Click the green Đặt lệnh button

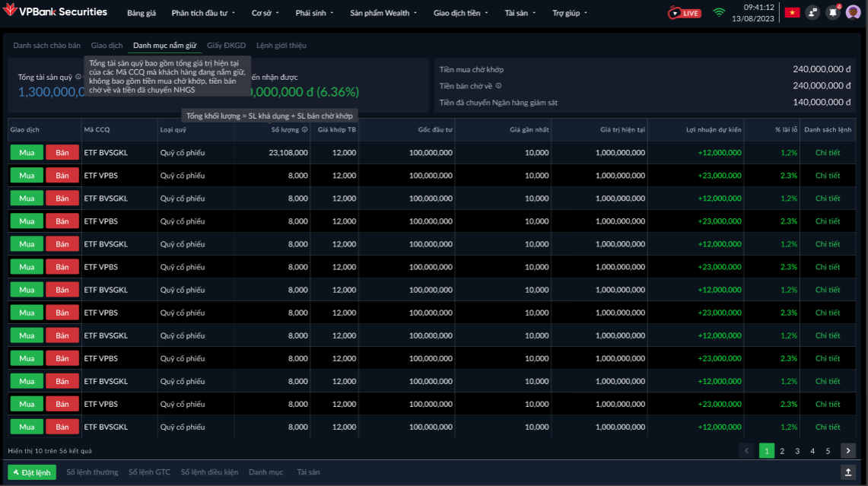32,472
